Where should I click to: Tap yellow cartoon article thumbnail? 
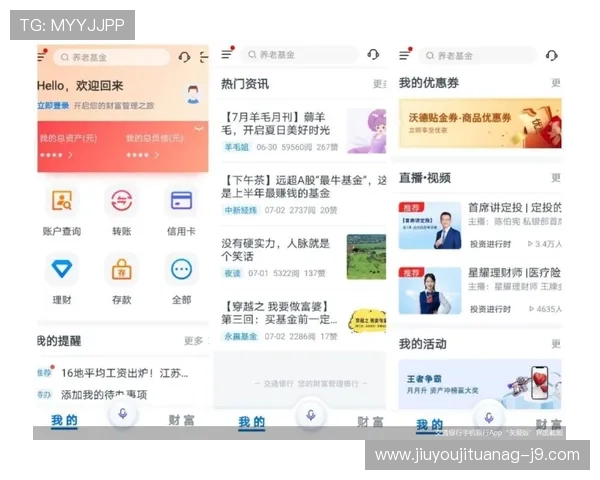click(x=368, y=321)
